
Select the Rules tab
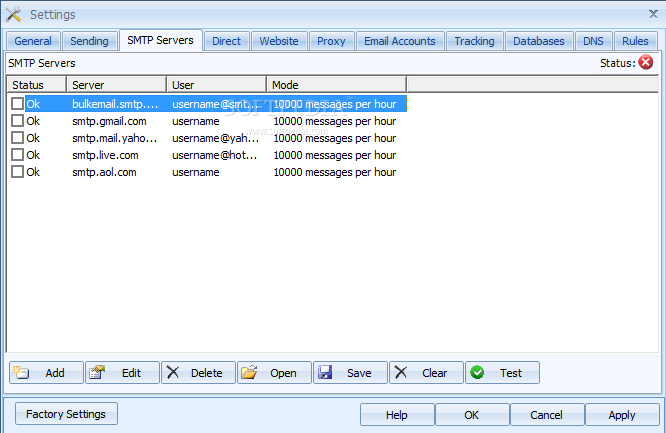point(635,41)
